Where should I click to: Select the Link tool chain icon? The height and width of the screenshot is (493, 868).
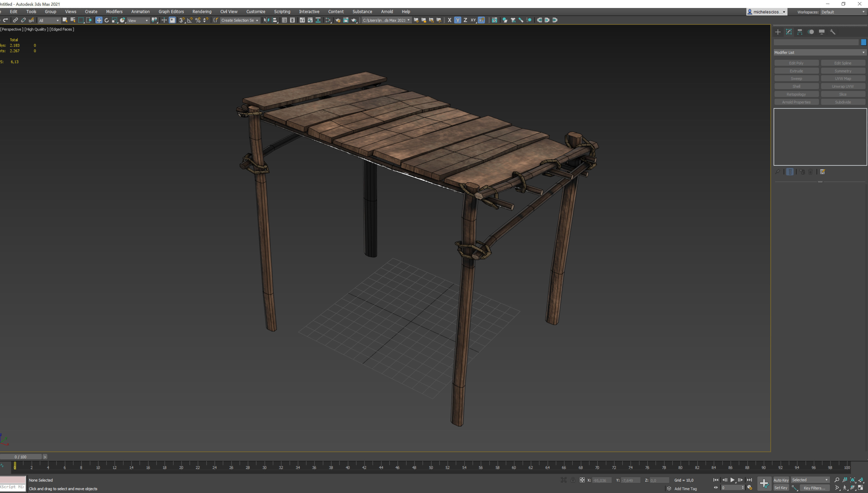tap(15, 20)
